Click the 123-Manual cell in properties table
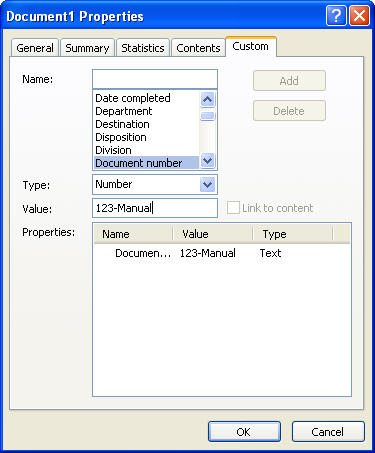375x453 pixels. [208, 253]
